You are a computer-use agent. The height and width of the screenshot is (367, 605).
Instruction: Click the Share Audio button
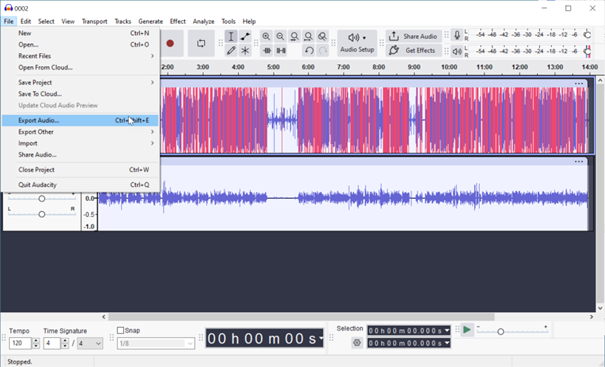(x=413, y=37)
